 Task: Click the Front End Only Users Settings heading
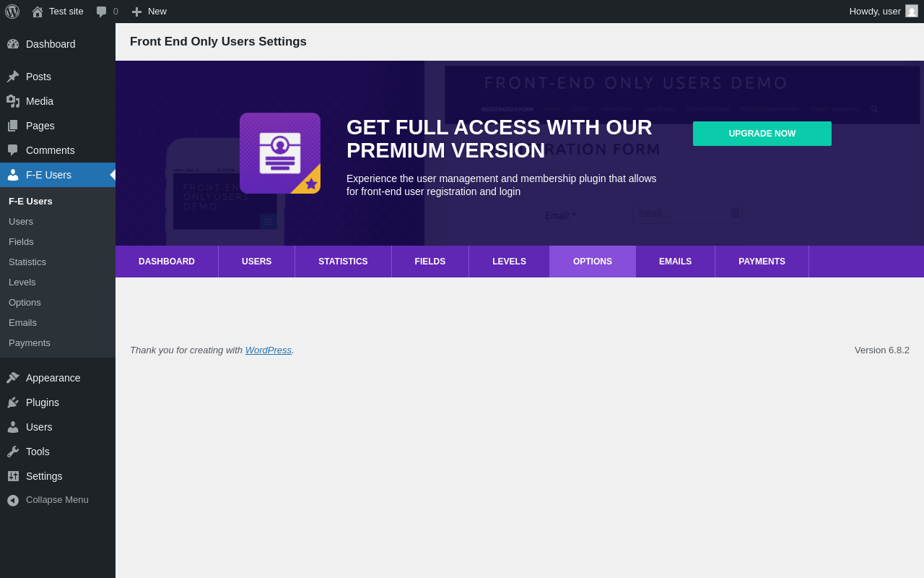218,42
